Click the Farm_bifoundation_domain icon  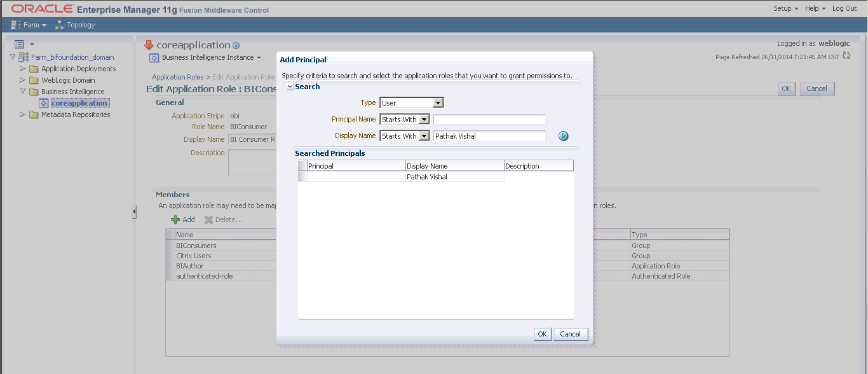pyautogui.click(x=24, y=57)
